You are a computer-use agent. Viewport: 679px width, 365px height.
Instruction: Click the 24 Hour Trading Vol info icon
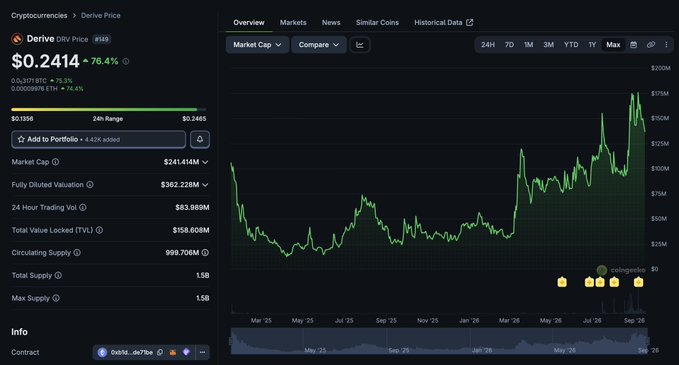coord(83,207)
